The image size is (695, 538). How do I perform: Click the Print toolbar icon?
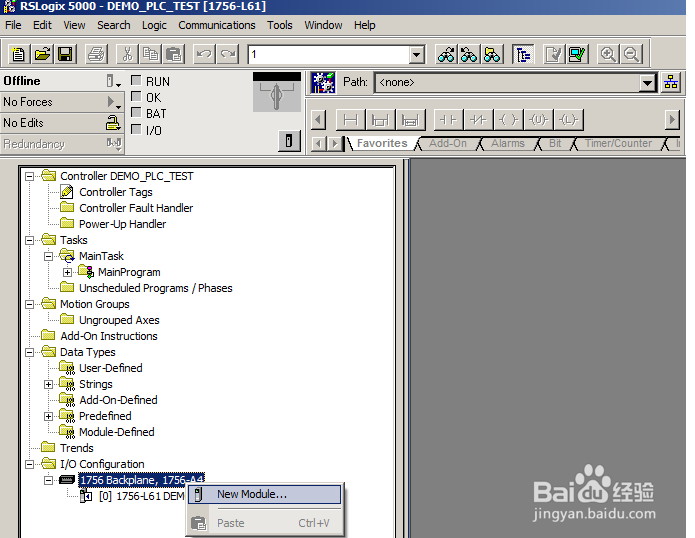click(x=96, y=55)
